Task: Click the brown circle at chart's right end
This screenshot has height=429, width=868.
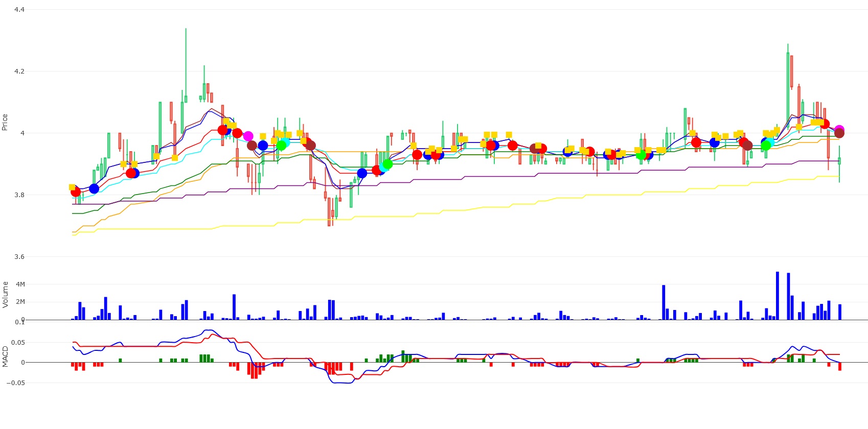Action: point(839,133)
